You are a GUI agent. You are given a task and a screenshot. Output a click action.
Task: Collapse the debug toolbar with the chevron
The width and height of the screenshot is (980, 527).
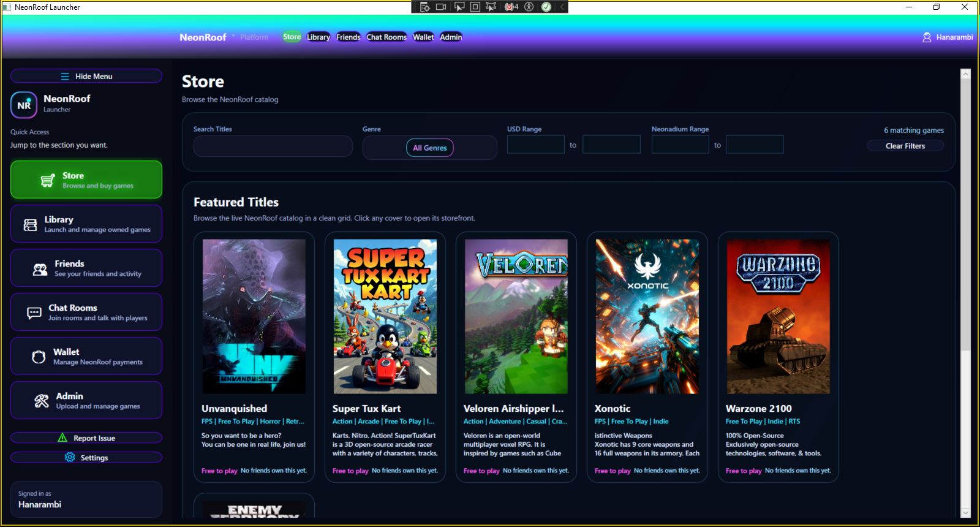click(562, 7)
